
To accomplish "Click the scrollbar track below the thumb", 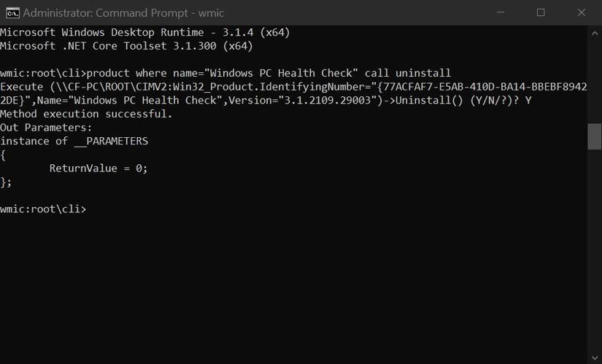I will (x=594, y=249).
